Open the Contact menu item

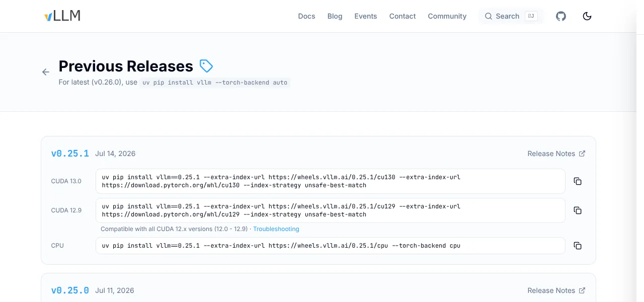(403, 16)
